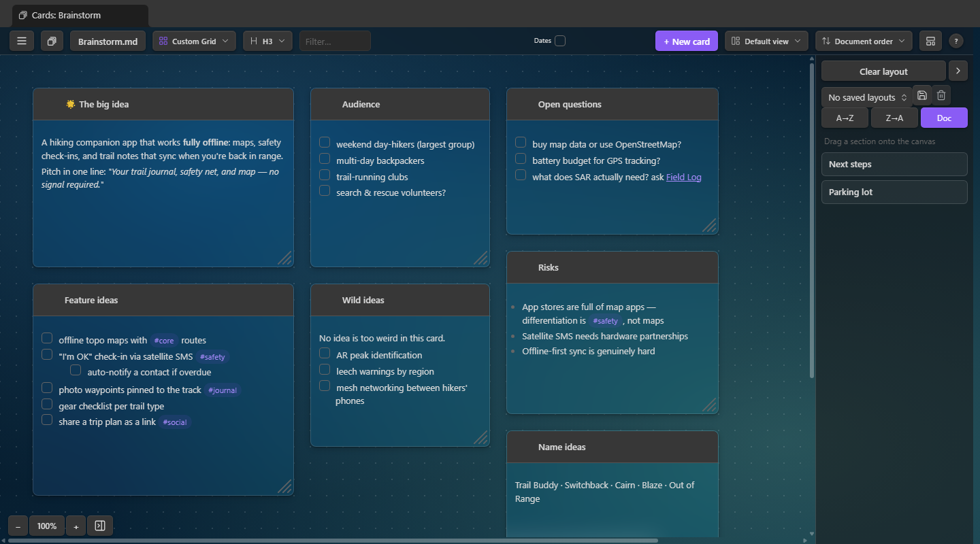Check offline topo maps task
This screenshot has height=544, width=980.
[x=47, y=338]
